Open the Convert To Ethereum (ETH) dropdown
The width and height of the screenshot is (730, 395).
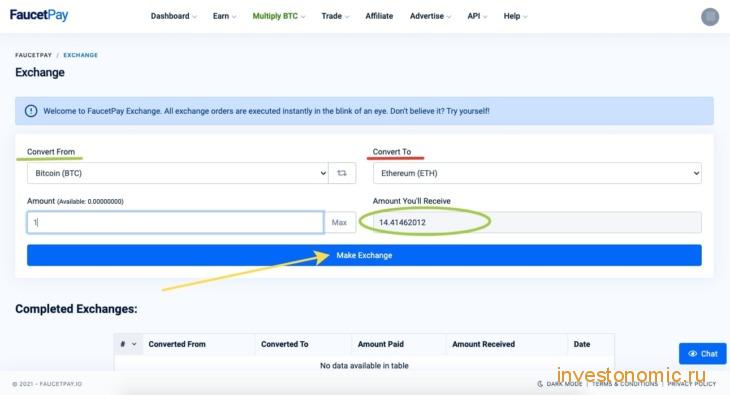537,173
